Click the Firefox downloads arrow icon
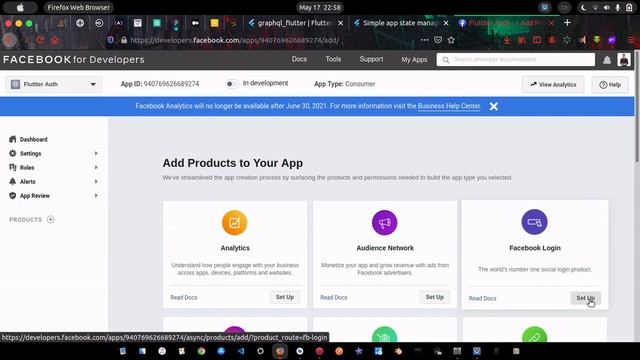This screenshot has width=640, height=360. (x=507, y=40)
